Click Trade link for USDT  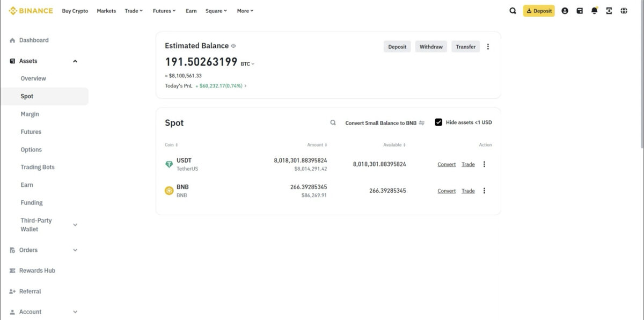[x=469, y=164]
